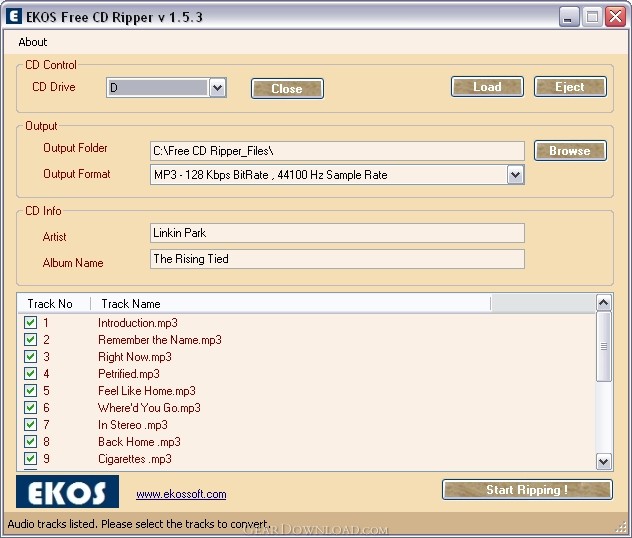Uncheck track 2 checkbox
Screen dimensions: 632x538
(x=30, y=339)
